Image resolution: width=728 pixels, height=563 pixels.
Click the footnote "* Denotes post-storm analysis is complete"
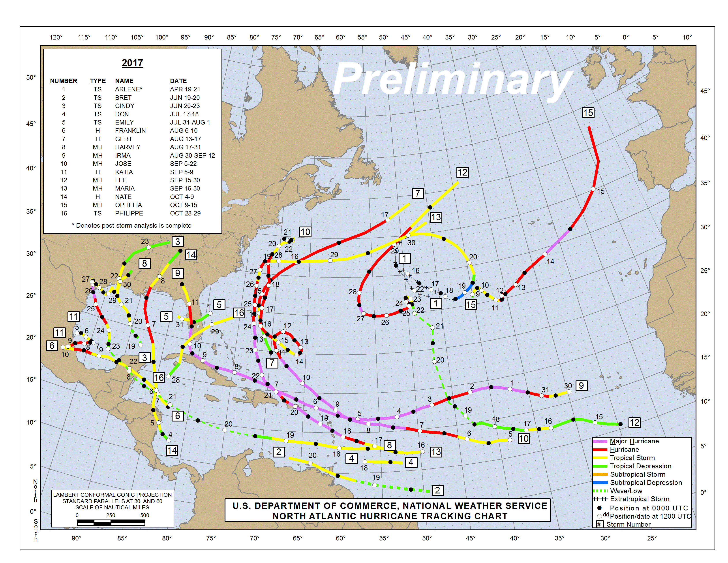pos(132,225)
